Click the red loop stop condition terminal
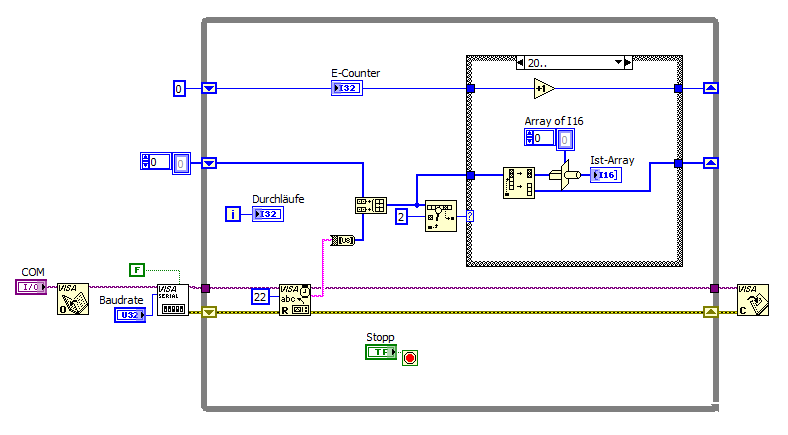The width and height of the screenshot is (788, 435). point(410,358)
